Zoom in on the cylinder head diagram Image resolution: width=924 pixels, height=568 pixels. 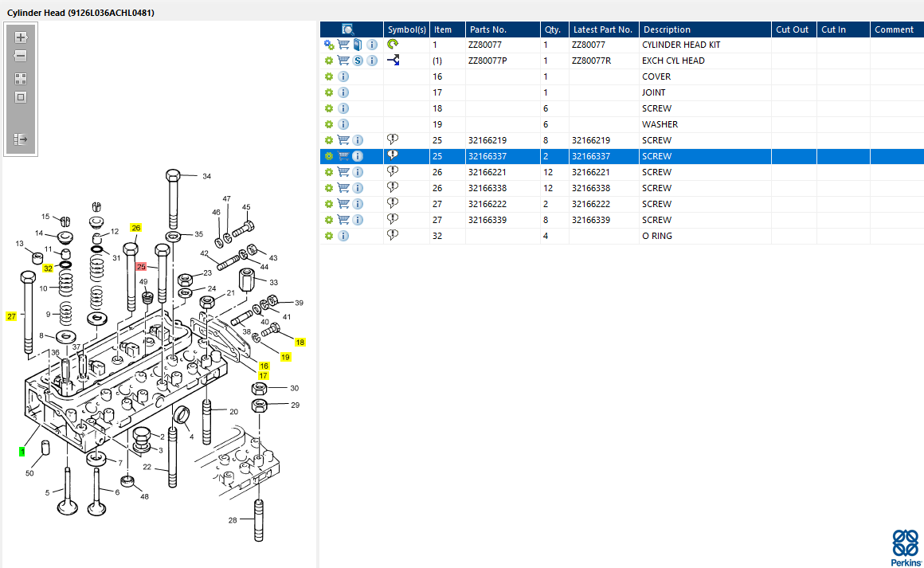(21, 37)
